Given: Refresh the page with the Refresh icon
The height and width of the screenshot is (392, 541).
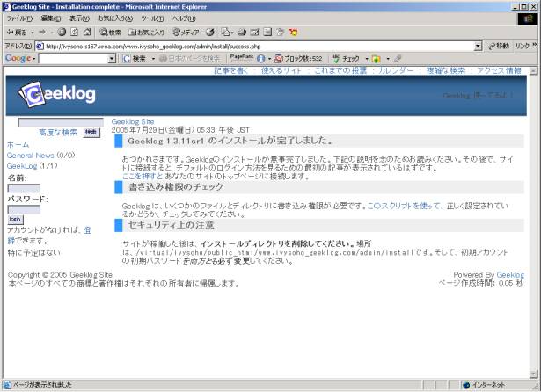Looking at the screenshot, I should pyautogui.click(x=74, y=32).
